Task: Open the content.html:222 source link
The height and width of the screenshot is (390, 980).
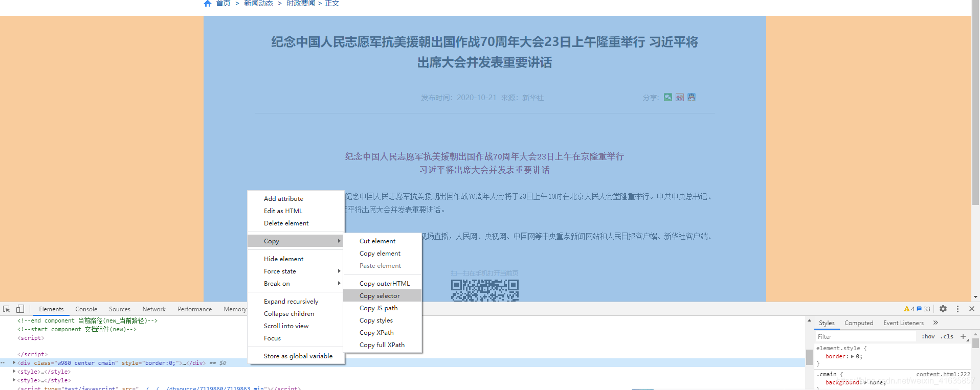Action: point(943,374)
